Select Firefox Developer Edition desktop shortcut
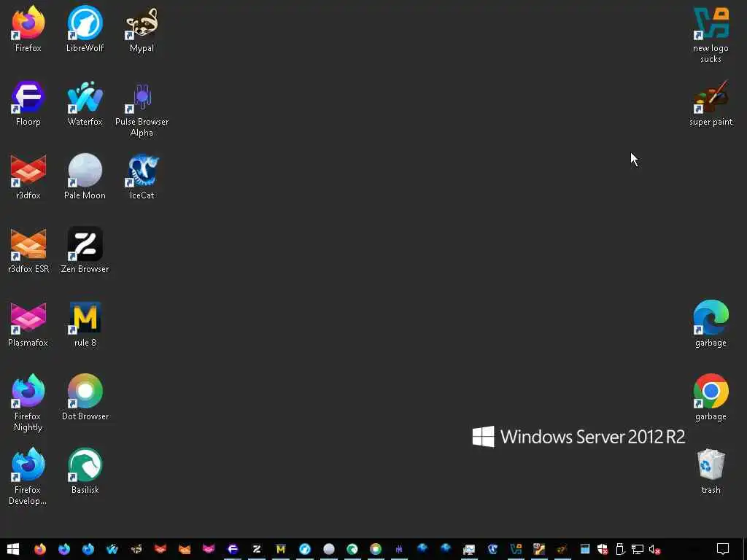 [x=28, y=477]
